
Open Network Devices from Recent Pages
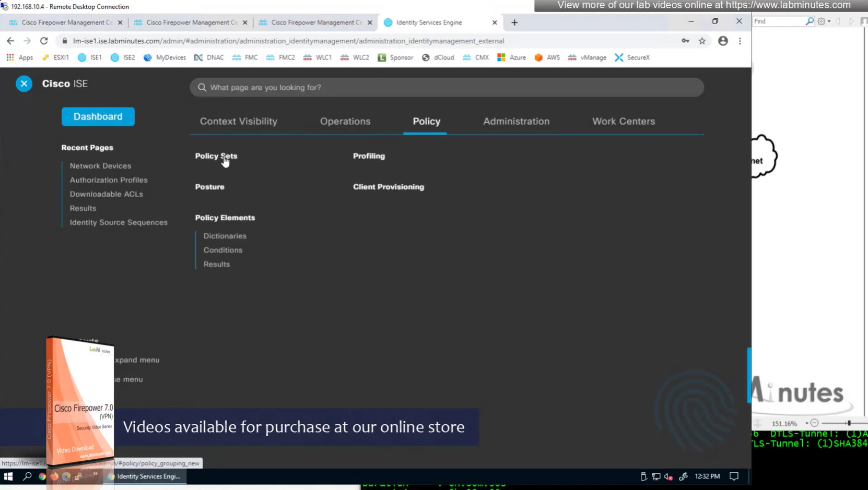click(x=100, y=166)
